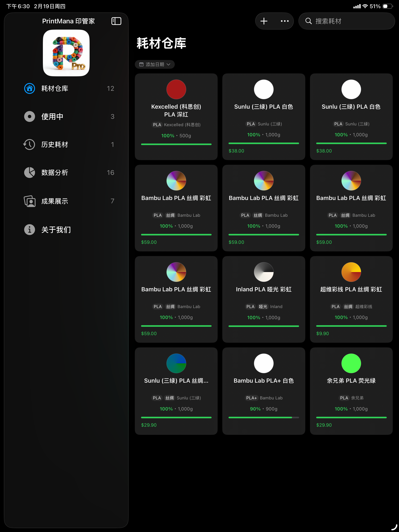Click the Kexcelled 深红 remaining progress bar

176,144
